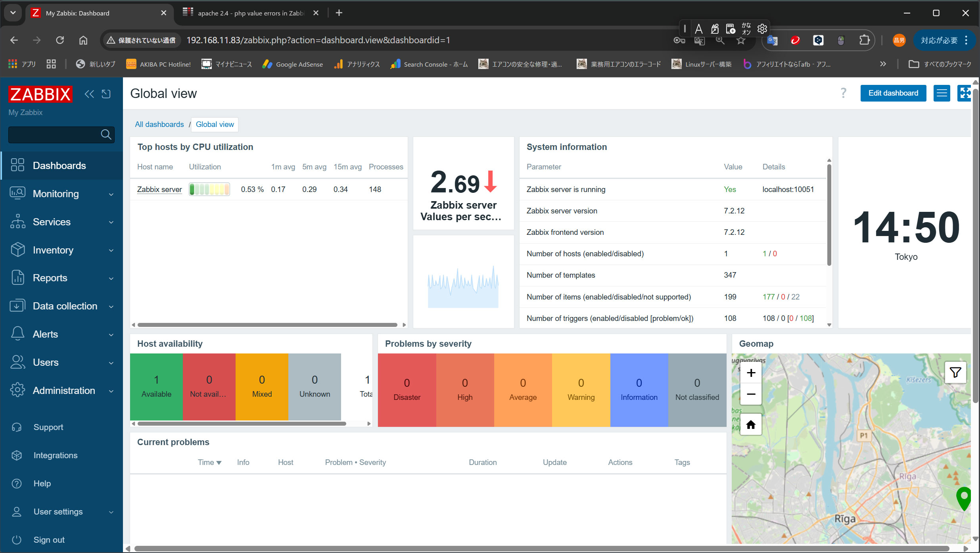Open the Zabbix server host link
980x553 pixels.
point(159,189)
